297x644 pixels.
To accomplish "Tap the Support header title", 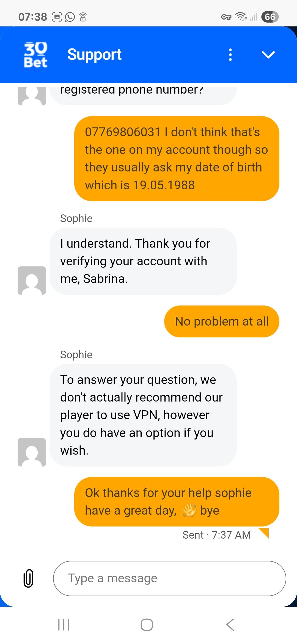I will [x=94, y=54].
